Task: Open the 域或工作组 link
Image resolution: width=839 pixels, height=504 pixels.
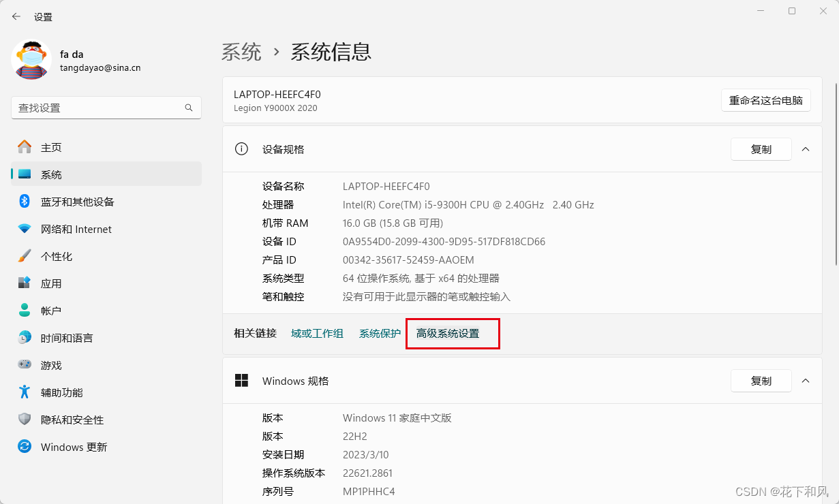Action: [x=317, y=334]
